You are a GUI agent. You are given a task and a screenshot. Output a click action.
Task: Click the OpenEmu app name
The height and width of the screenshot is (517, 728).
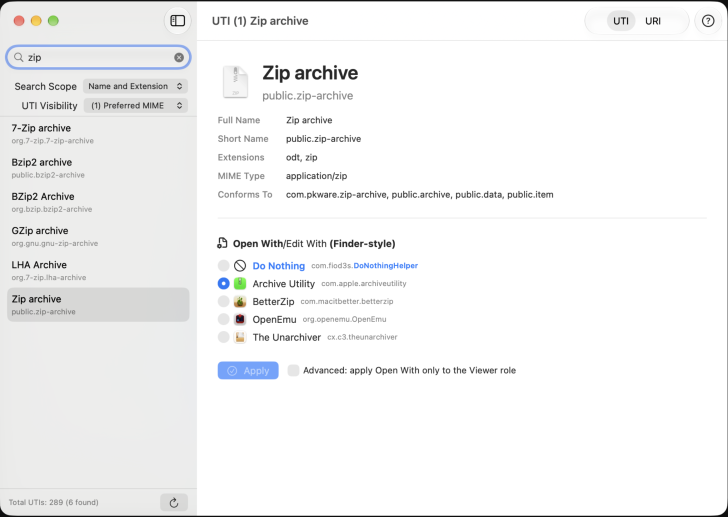click(x=274, y=319)
